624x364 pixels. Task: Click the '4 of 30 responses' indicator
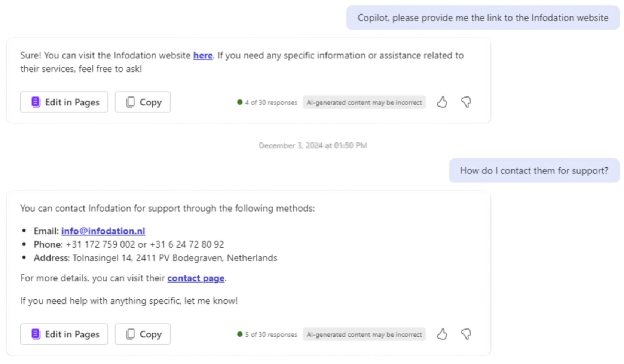point(267,102)
